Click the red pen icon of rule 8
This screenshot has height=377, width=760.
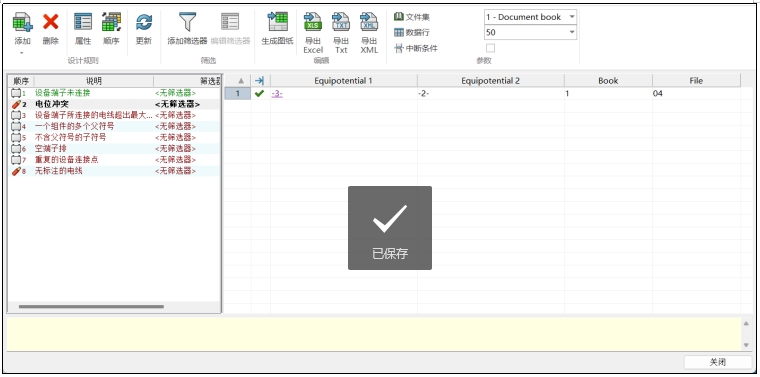pyautogui.click(x=16, y=171)
